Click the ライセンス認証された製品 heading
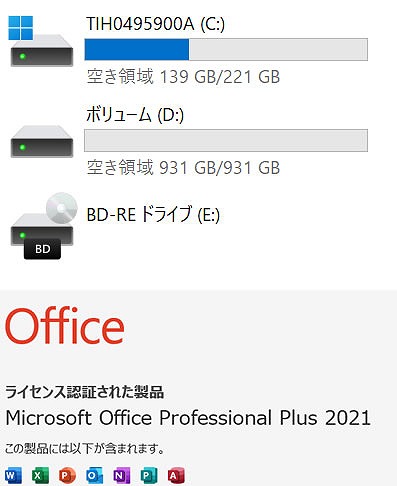The height and width of the screenshot is (486, 397). tap(84, 392)
